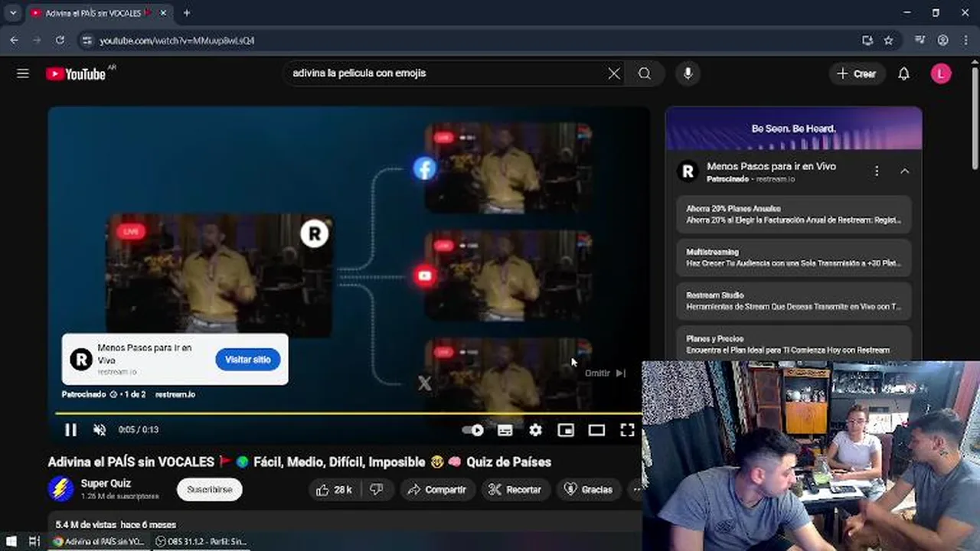Reload the page with the refresh icon

coord(60,40)
